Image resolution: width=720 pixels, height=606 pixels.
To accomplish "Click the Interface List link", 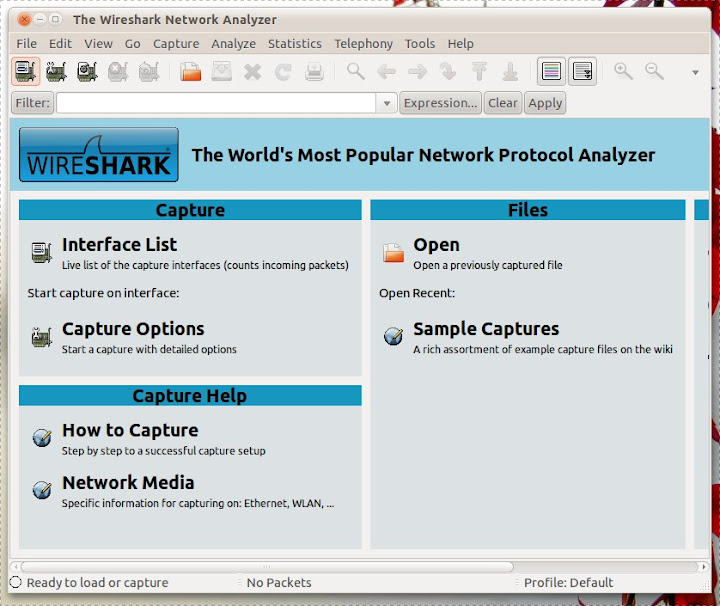I will click(x=119, y=245).
